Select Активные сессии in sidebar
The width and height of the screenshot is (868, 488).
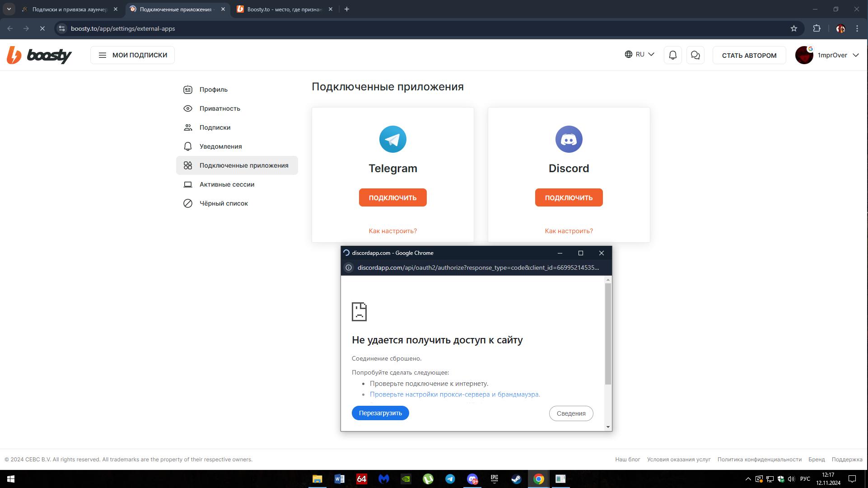click(x=227, y=184)
